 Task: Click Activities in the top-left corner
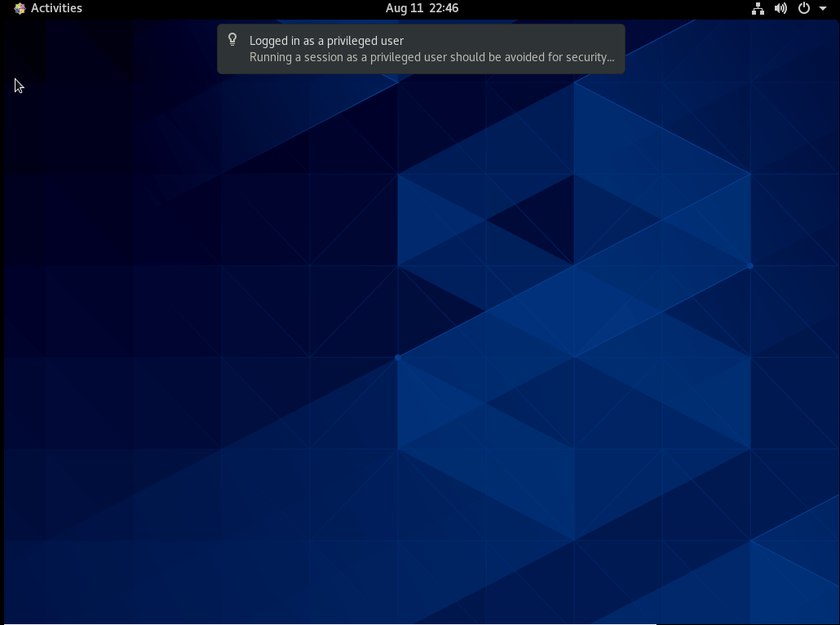(x=57, y=8)
